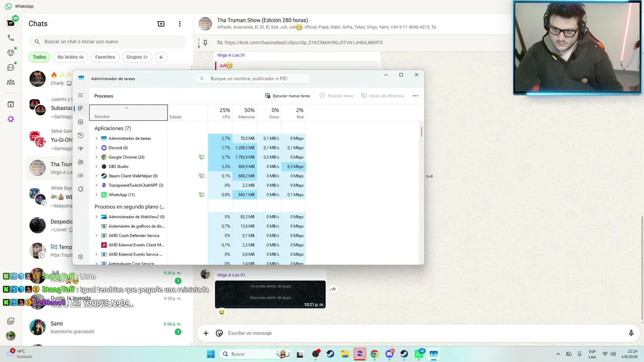
Task: Filter chats by Favoritos
Action: 105,57
